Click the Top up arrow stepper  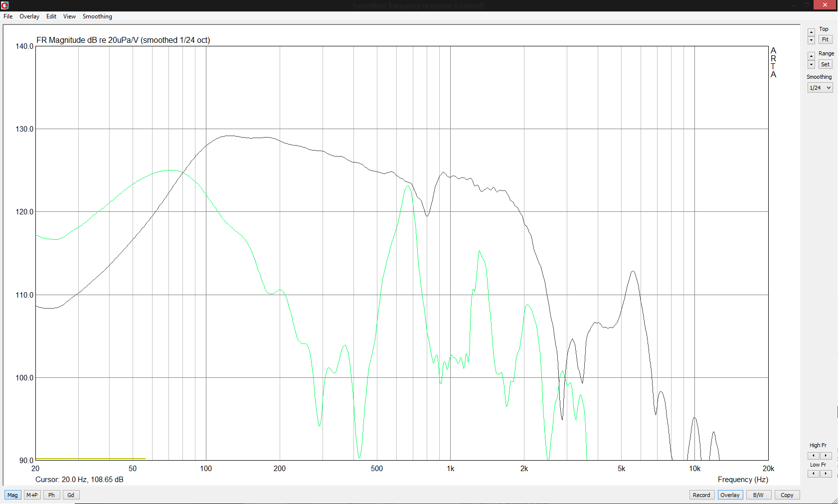(811, 32)
